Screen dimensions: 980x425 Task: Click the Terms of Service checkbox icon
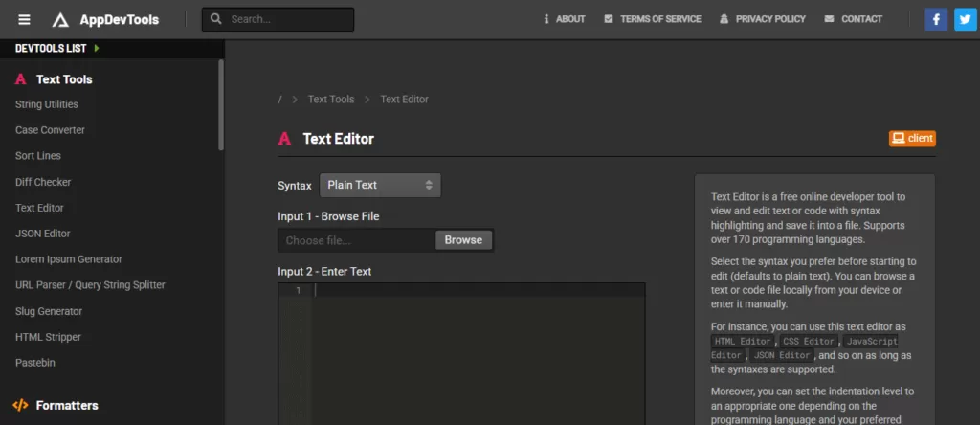[x=609, y=19]
